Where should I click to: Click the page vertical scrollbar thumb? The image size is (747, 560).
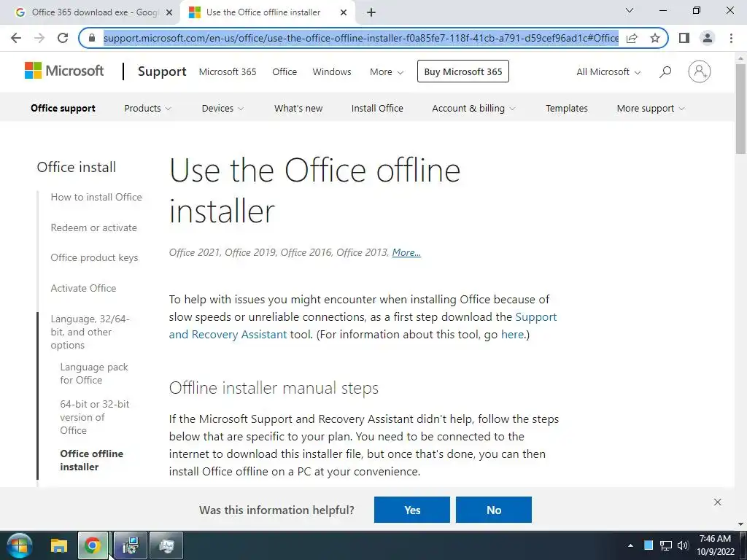point(740,109)
